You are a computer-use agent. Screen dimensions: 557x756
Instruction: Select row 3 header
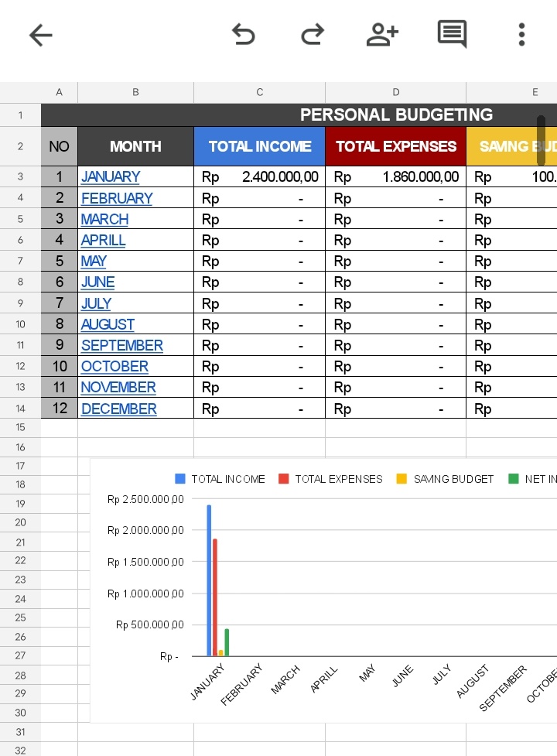[x=20, y=176]
